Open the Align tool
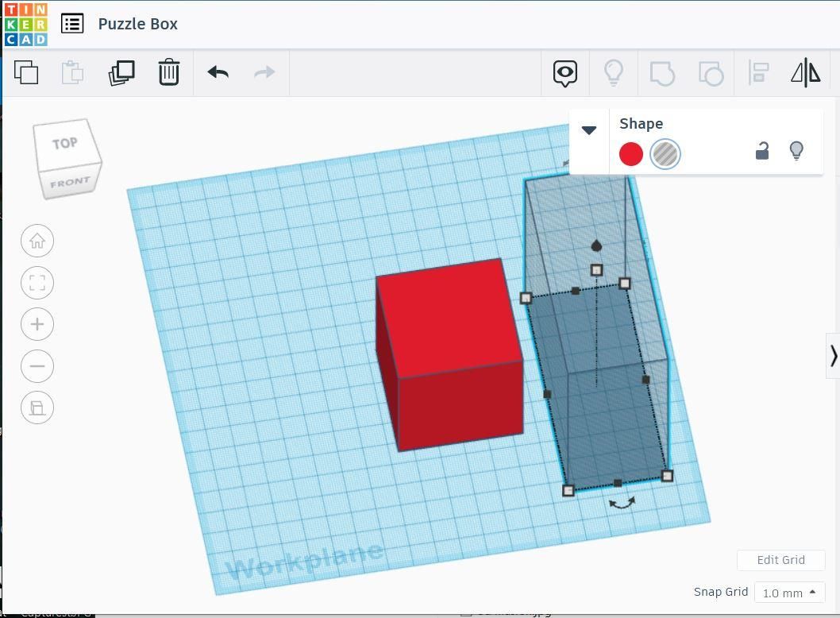Viewport: 840px width, 618px height. pos(758,72)
